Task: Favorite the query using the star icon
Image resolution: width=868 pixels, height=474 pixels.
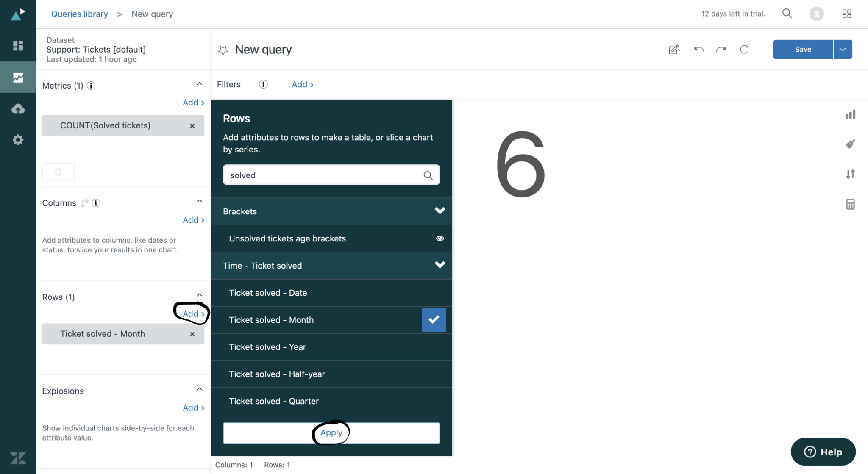Action: [x=223, y=50]
